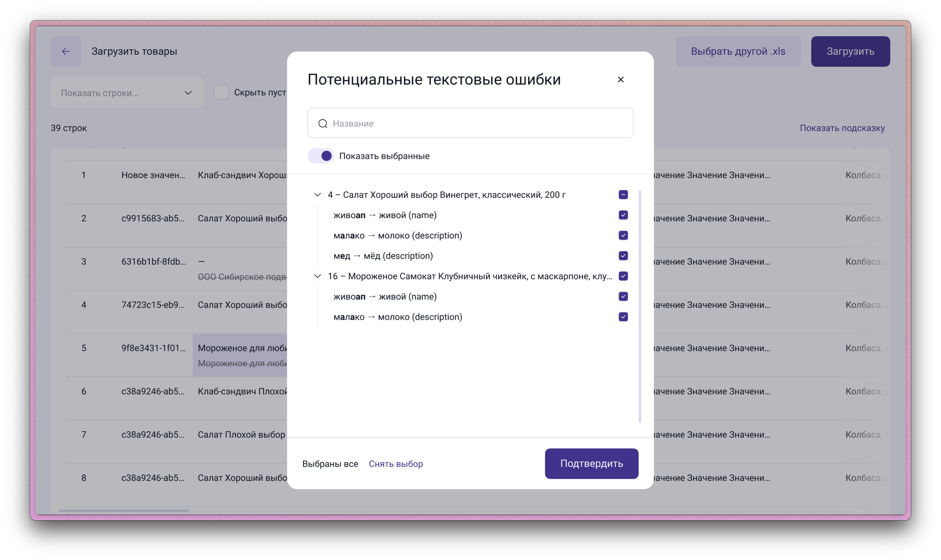Click Подтвердить button

591,463
